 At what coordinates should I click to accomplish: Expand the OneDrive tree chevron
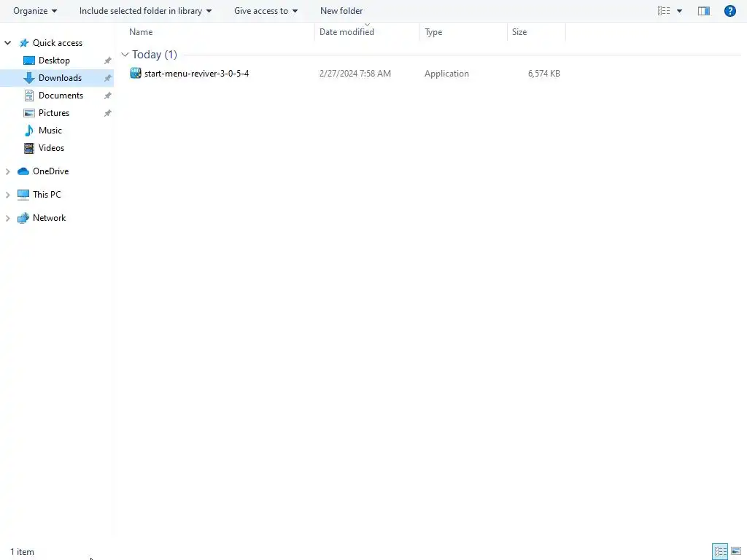7,171
